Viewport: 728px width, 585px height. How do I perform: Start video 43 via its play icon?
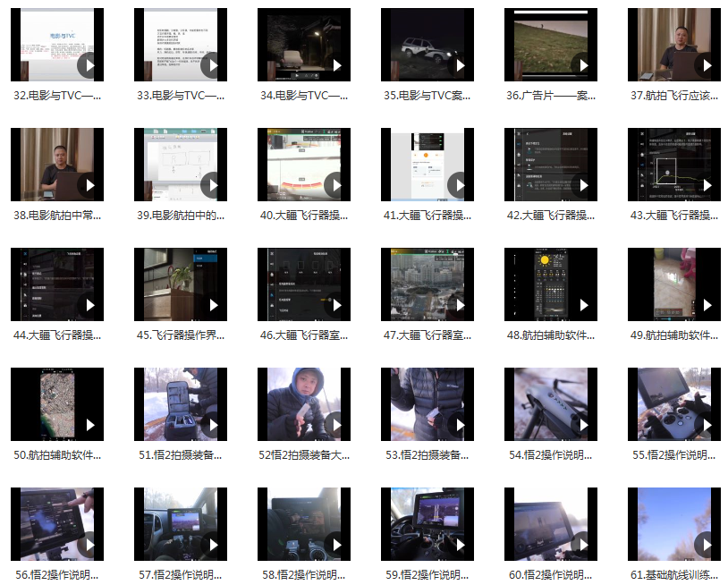(x=705, y=185)
